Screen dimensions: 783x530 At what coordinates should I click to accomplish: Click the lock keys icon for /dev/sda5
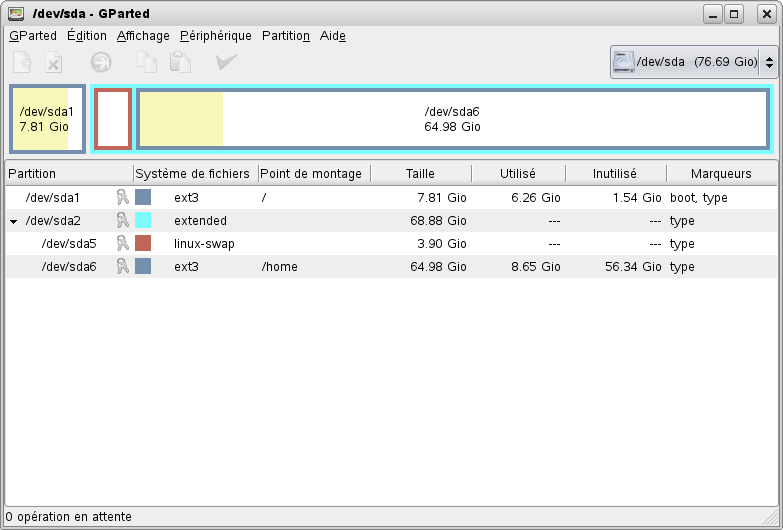[x=122, y=243]
